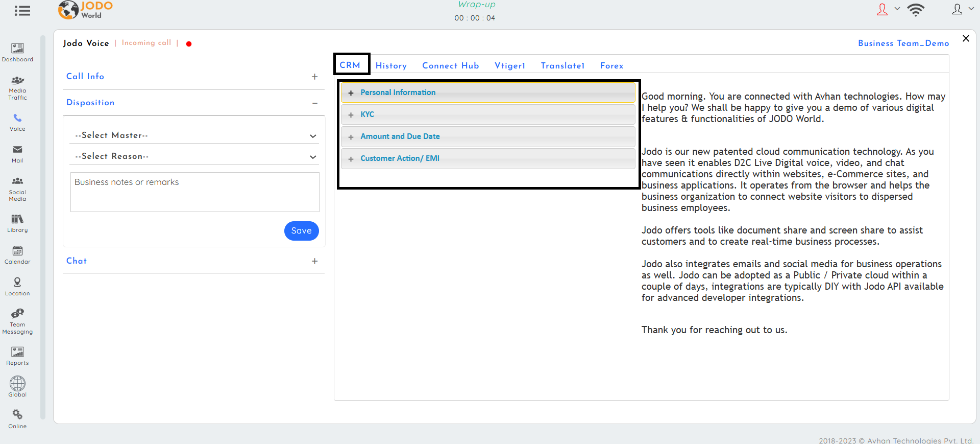Click the Save button
Image resolution: width=980 pixels, height=444 pixels.
(x=302, y=231)
